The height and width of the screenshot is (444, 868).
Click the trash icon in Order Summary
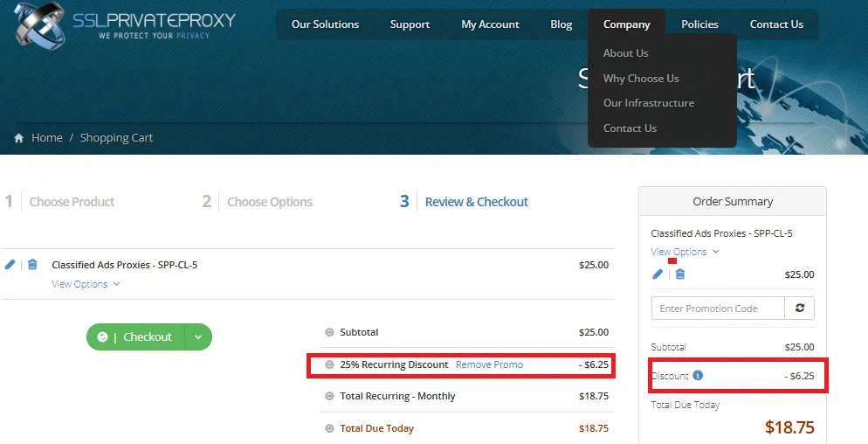680,274
